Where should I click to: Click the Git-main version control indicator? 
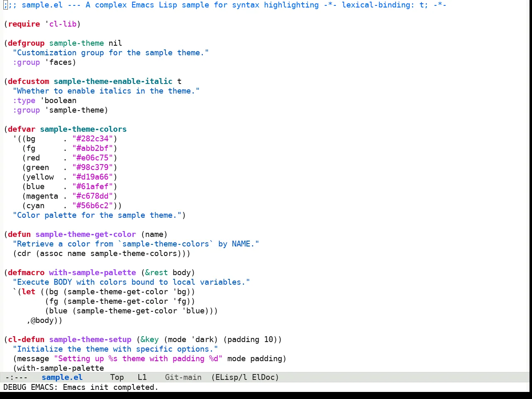pos(183,377)
